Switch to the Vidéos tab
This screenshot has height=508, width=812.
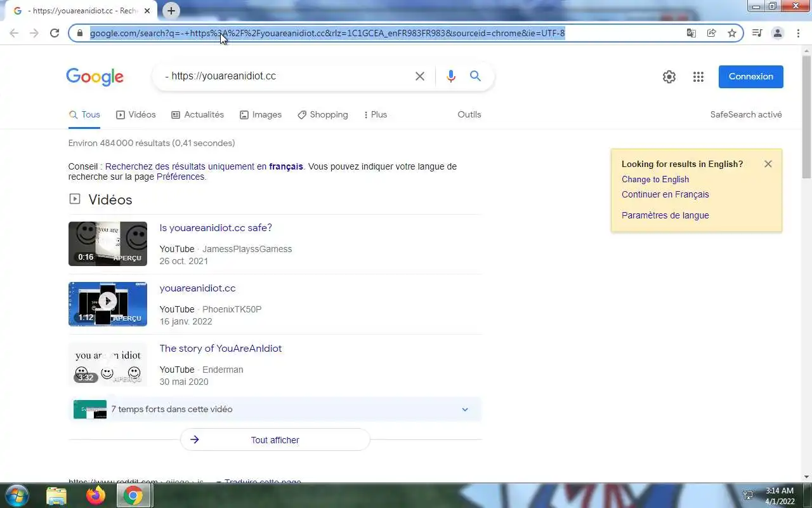click(136, 115)
